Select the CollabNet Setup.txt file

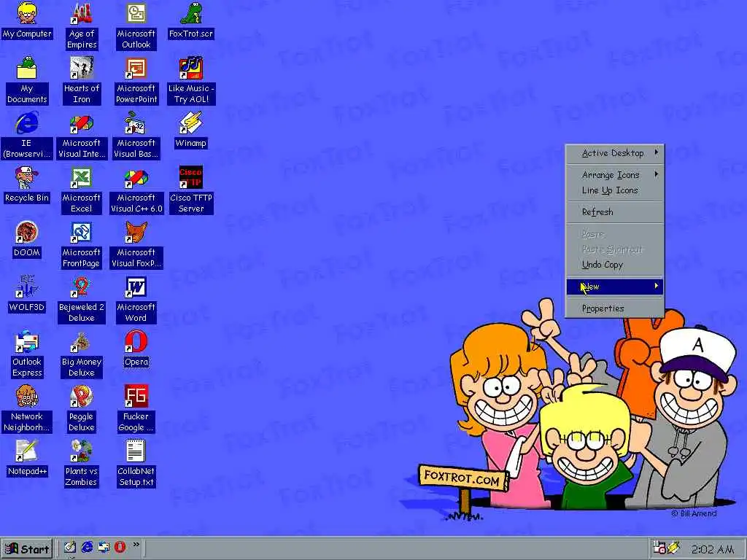(136, 463)
